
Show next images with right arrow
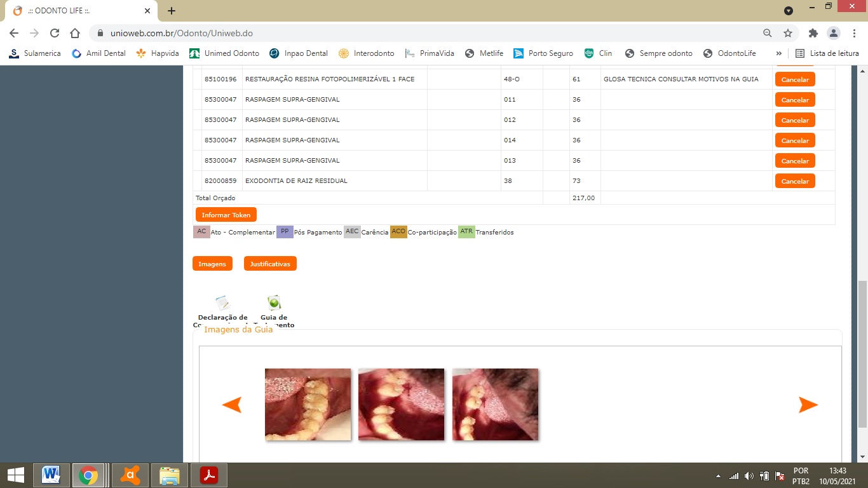pyautogui.click(x=808, y=405)
